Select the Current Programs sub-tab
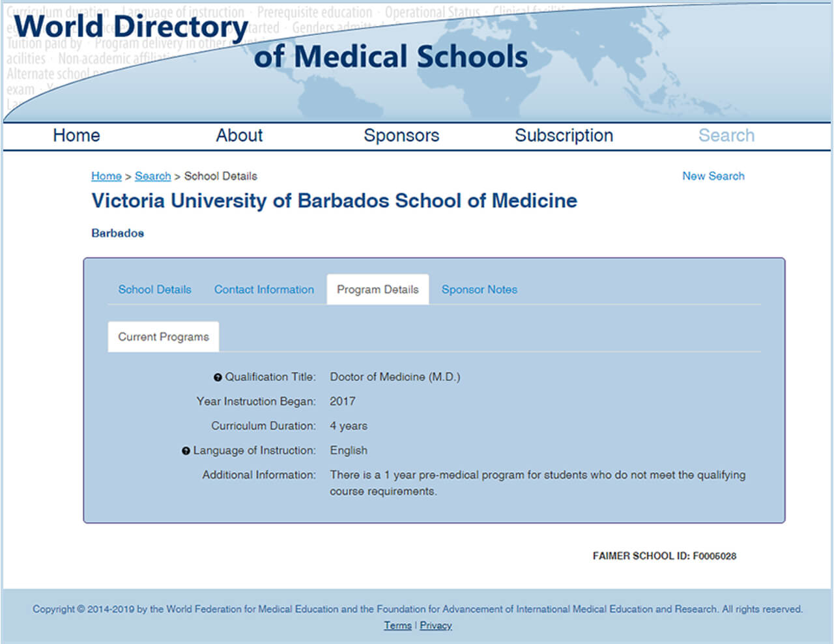 (x=164, y=337)
